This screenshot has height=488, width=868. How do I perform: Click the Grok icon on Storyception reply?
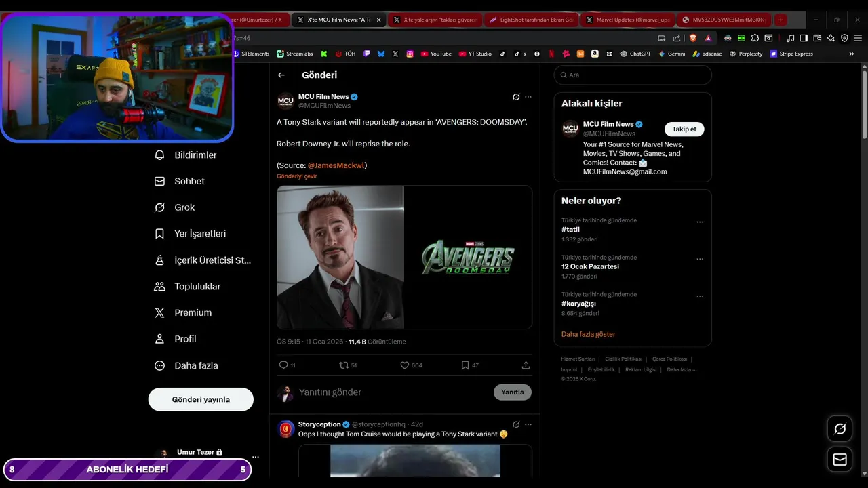tap(516, 424)
